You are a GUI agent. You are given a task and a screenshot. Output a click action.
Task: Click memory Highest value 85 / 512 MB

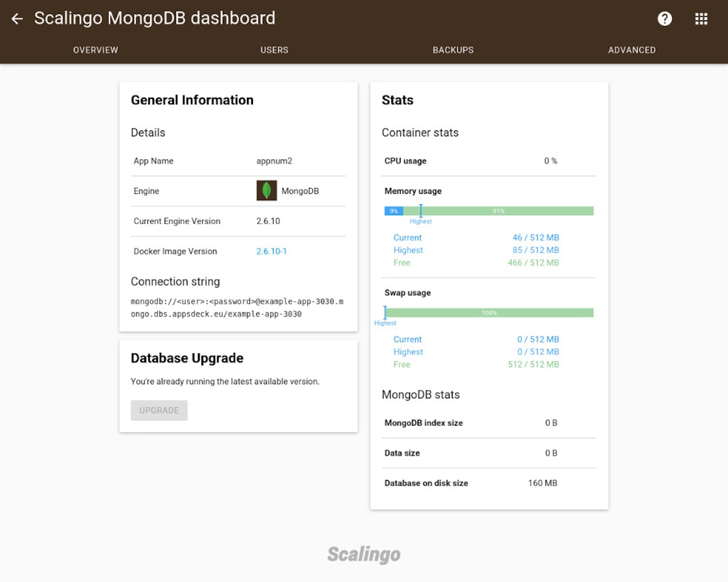[x=536, y=250]
